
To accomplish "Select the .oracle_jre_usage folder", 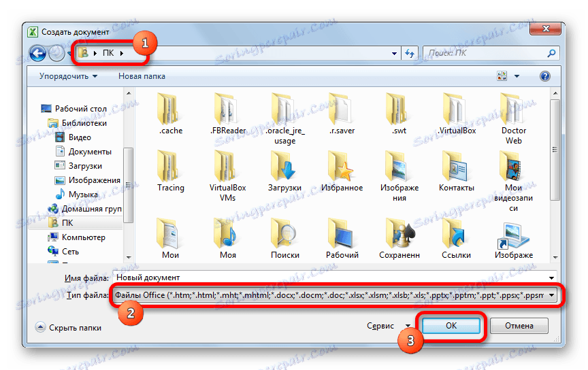I will (284, 119).
